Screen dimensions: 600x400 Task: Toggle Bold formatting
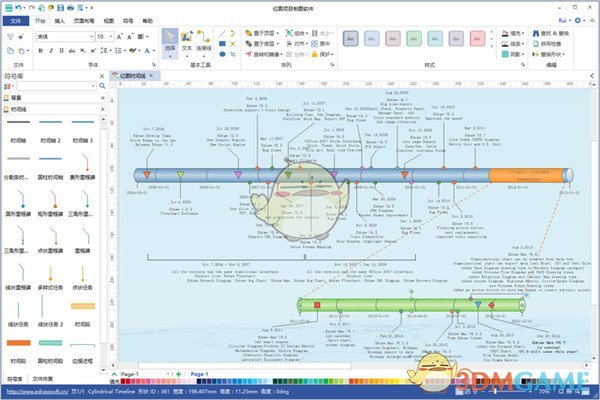41,51
